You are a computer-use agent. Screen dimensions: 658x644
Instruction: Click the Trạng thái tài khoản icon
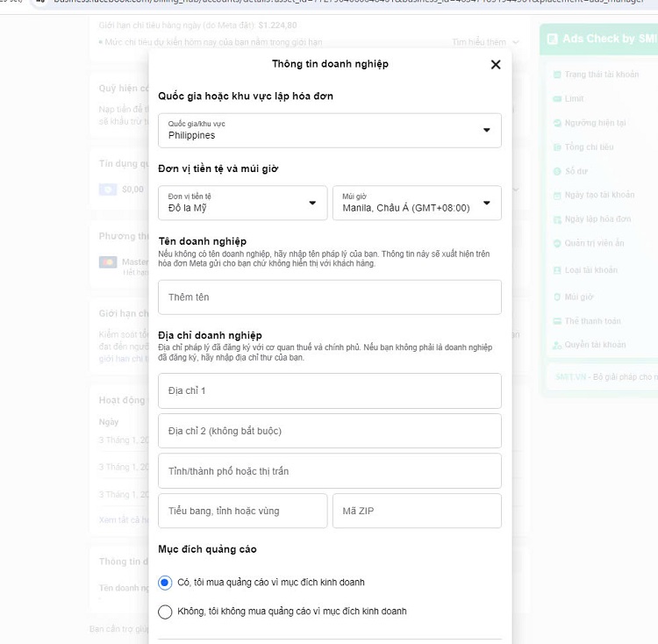[x=557, y=75]
